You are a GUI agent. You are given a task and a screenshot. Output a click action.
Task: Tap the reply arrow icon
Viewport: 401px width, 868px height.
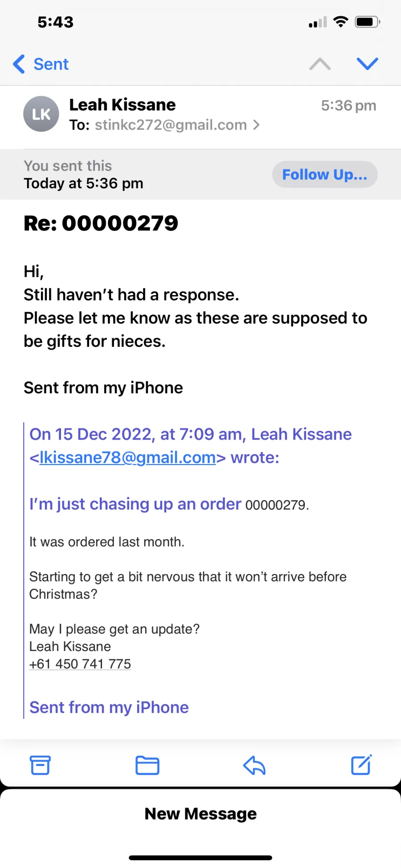[x=254, y=765]
